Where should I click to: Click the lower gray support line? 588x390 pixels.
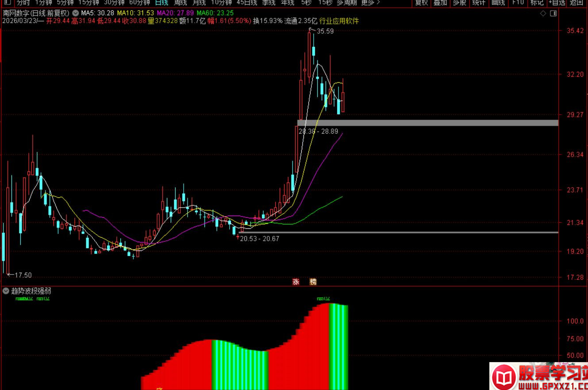(398, 232)
